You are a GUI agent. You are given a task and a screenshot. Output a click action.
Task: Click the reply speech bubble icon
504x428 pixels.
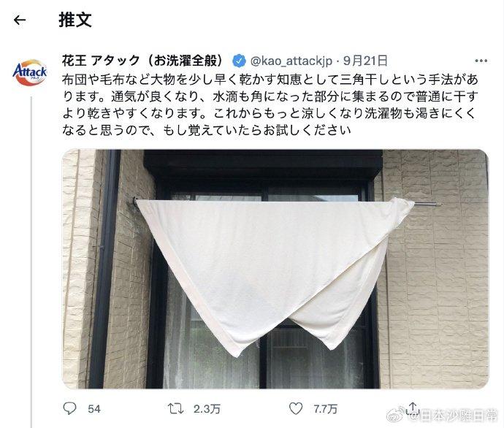pos(69,408)
